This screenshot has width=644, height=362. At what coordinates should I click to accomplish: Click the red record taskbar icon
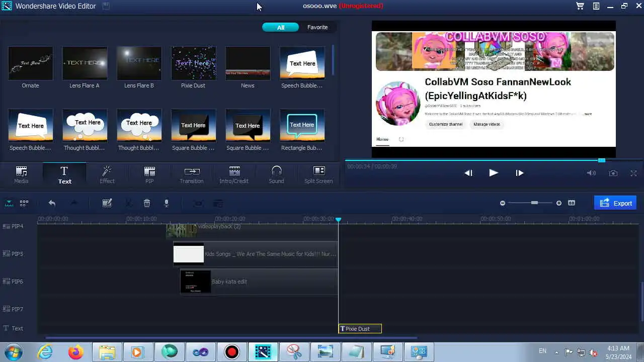point(232,352)
